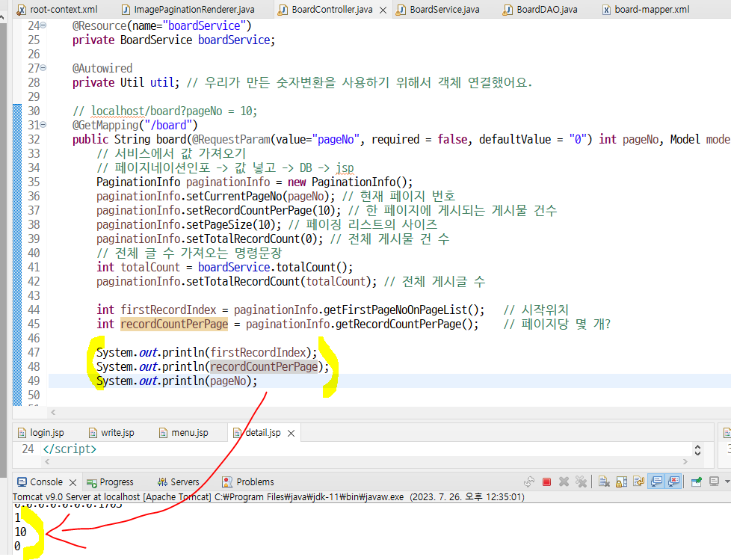The height and width of the screenshot is (560, 731).
Task: Switch to the BoardService.java tab
Action: tap(438, 9)
